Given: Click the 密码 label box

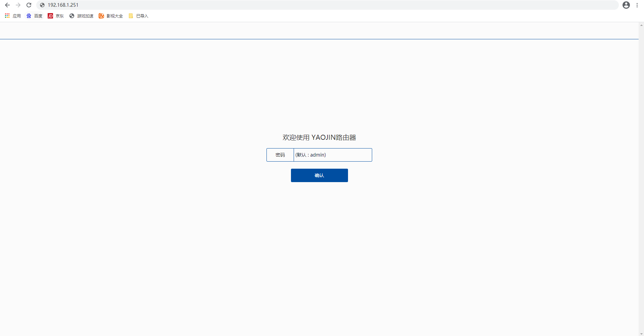Looking at the screenshot, I should coord(280,155).
